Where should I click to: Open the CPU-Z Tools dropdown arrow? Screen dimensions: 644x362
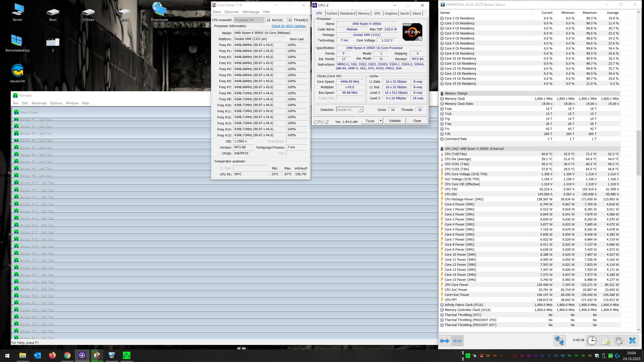point(381,121)
